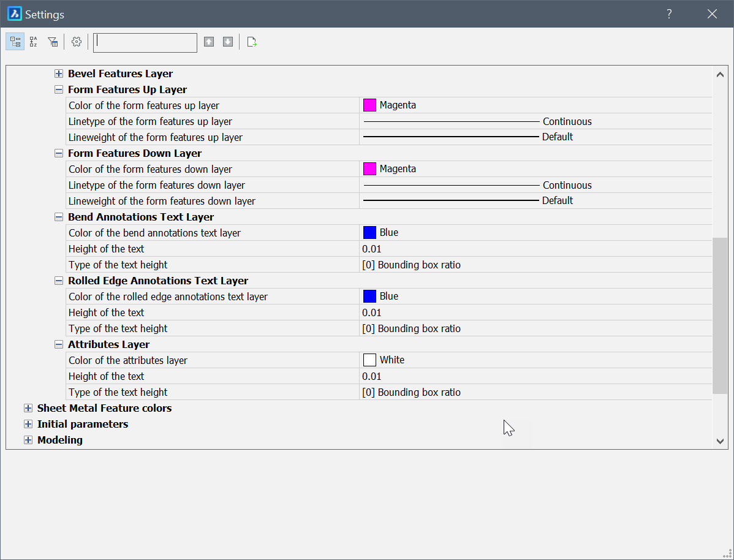734x560 pixels.
Task: Expand the Bevel Features Layer section
Action: click(59, 74)
